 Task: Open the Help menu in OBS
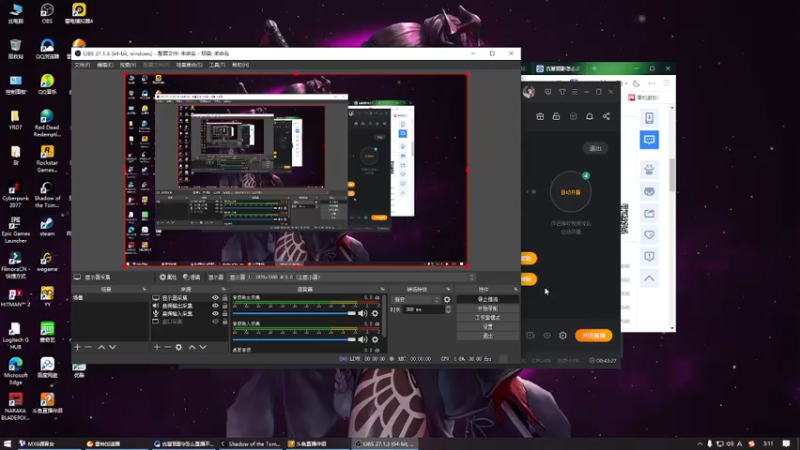(x=240, y=65)
